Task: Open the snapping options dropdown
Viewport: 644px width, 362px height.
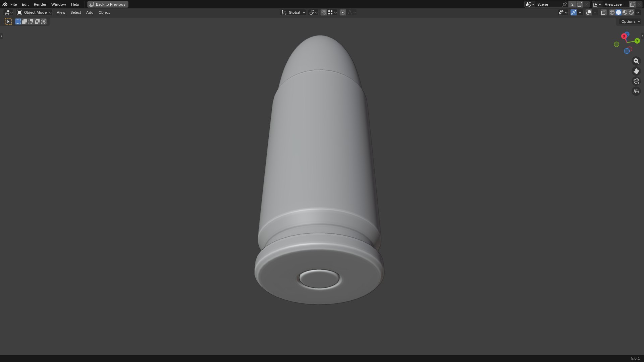Action: click(x=332, y=12)
